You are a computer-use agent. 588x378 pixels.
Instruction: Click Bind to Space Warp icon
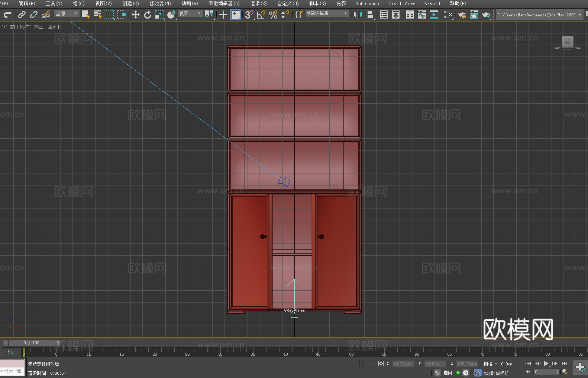tap(46, 14)
